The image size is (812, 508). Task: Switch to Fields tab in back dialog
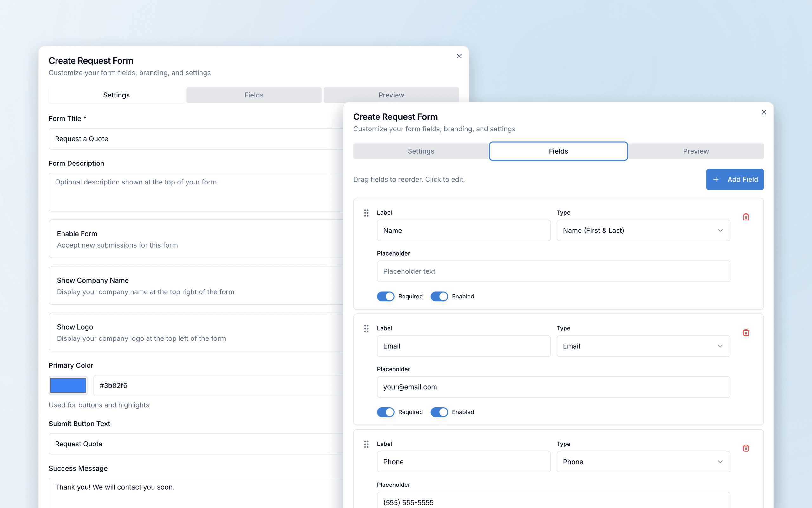(254, 95)
